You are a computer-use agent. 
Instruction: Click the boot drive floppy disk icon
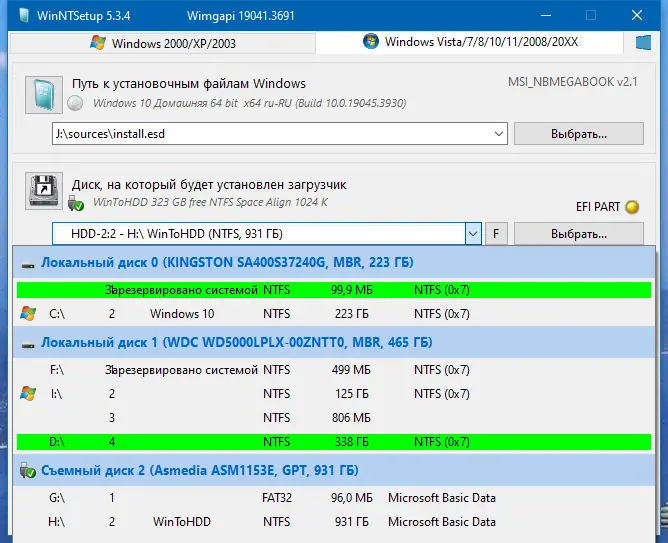[44, 191]
